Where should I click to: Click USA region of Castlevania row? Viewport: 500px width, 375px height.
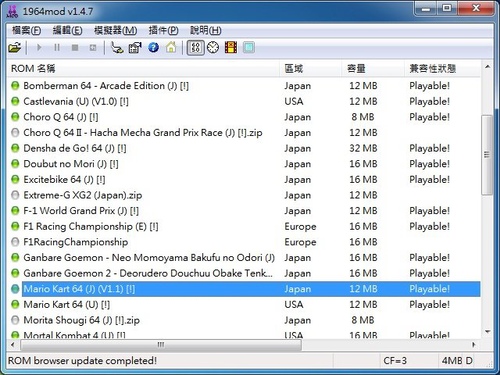tap(294, 101)
